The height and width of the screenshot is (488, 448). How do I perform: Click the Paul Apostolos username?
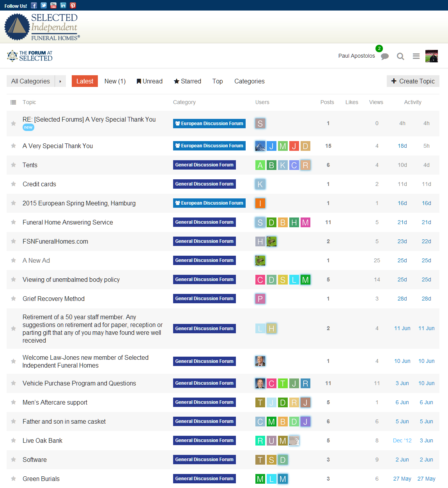(x=356, y=56)
